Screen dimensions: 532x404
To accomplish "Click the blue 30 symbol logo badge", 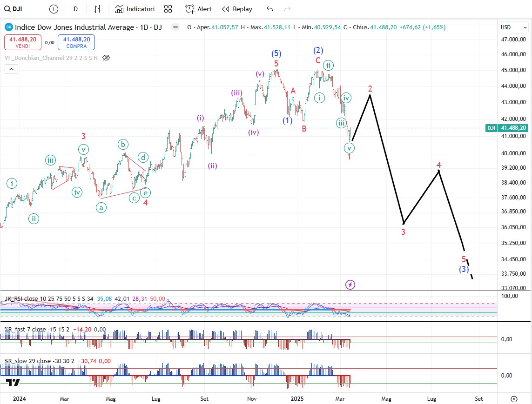I will [8, 27].
